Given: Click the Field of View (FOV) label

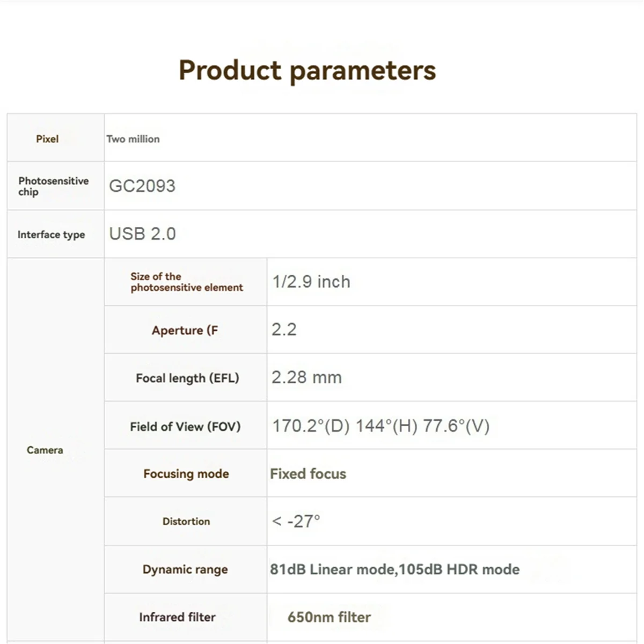Looking at the screenshot, I should pos(185,427).
